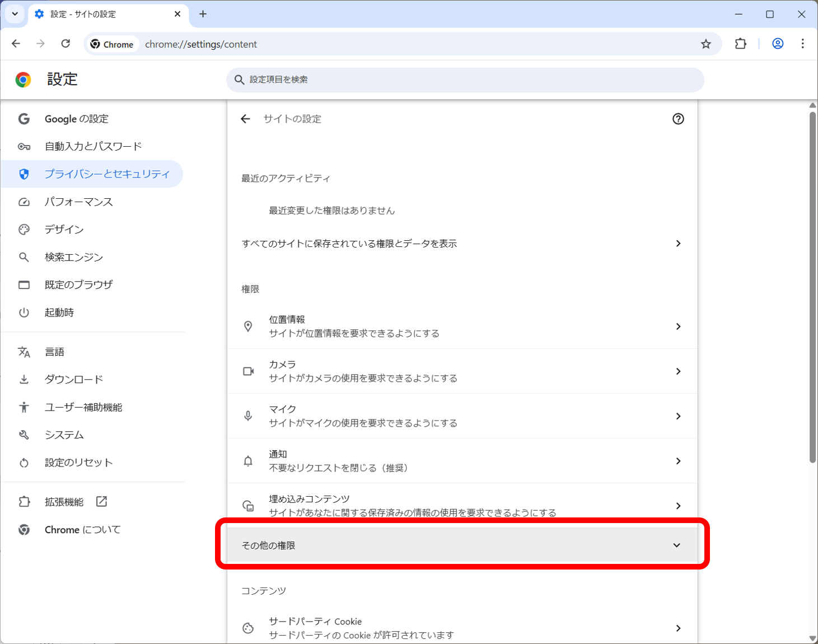The image size is (818, 644).
Task: Click the Chrome logo beside 設定
Action: coord(23,80)
